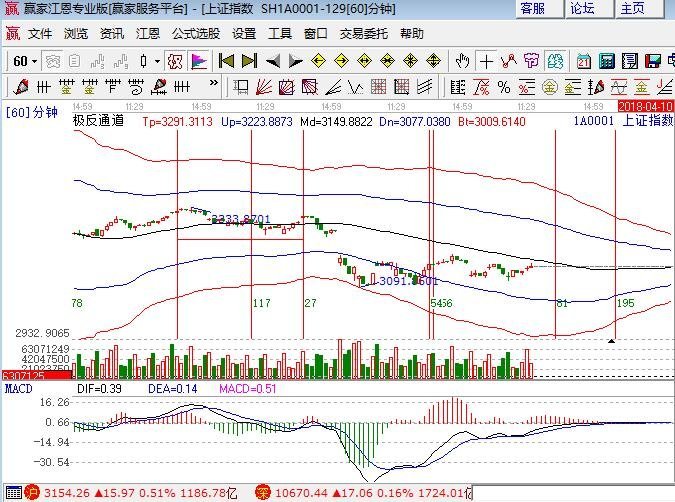The width and height of the screenshot is (675, 502).
Task: Step back with black left arrow
Action: [x=273, y=62]
